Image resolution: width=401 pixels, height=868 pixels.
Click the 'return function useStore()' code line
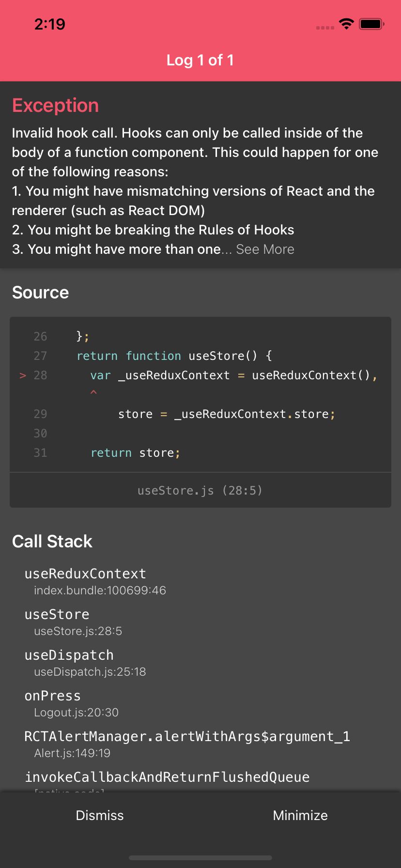click(174, 356)
